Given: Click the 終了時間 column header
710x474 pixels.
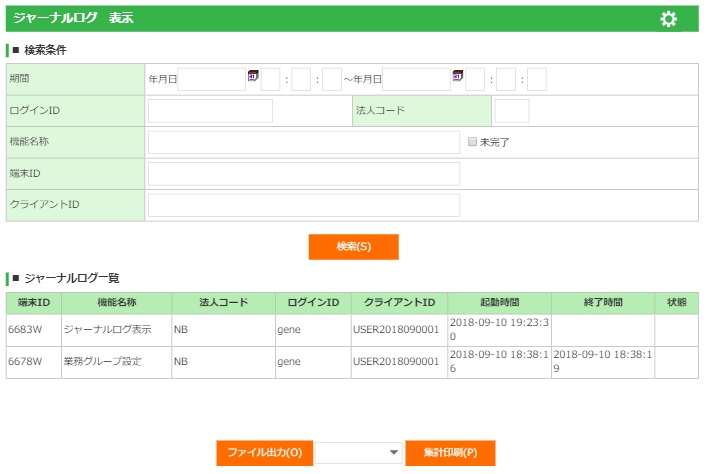Looking at the screenshot, I should point(602,302).
